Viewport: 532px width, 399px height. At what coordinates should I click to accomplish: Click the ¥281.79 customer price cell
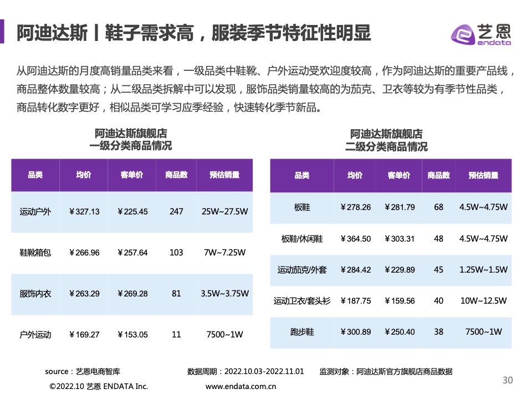(x=400, y=207)
